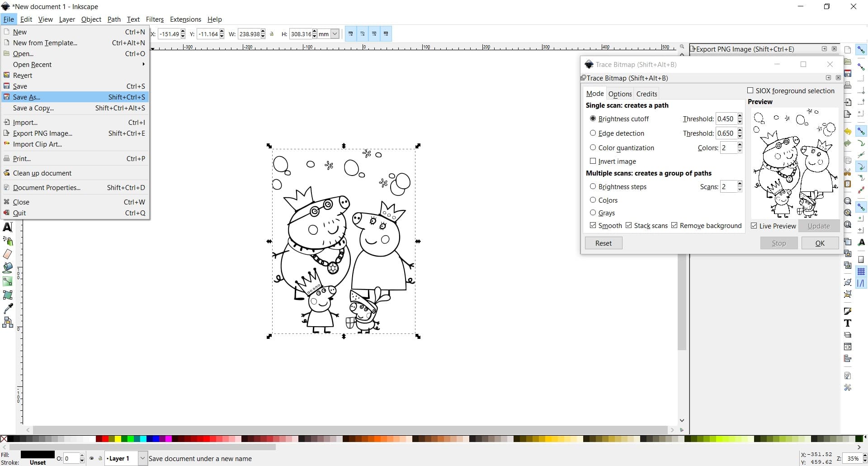Open the XML editor
Viewport: 868px width, 466px height.
(x=848, y=346)
